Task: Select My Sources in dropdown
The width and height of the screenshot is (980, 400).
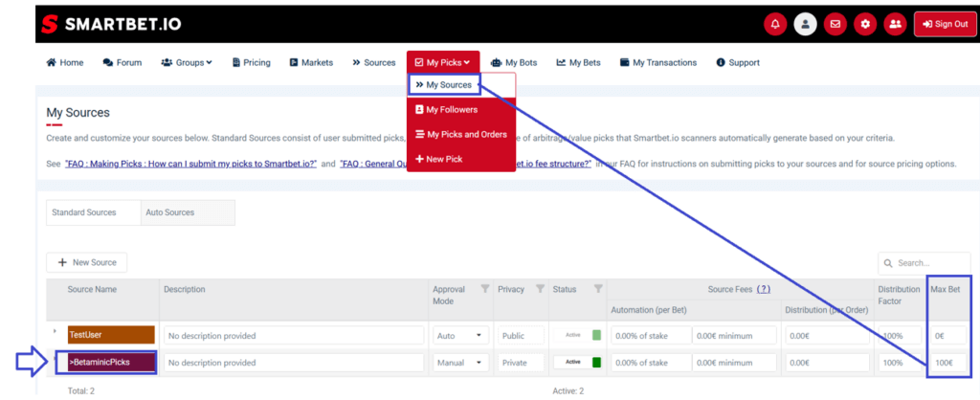Action: click(x=444, y=84)
